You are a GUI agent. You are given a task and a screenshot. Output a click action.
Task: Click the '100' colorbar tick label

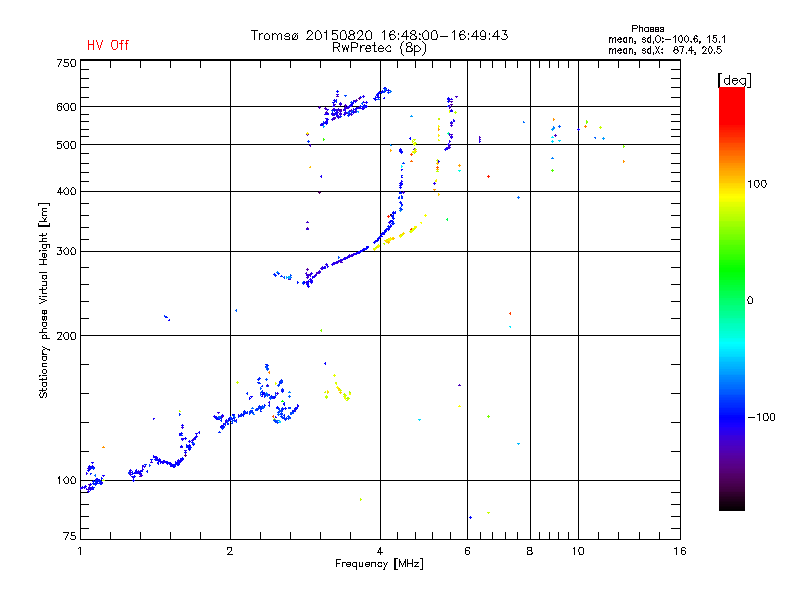click(x=757, y=184)
